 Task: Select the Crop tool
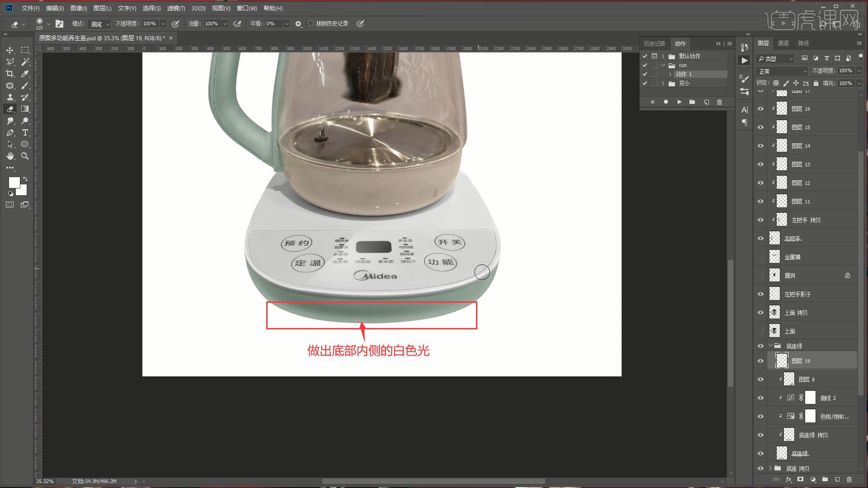(10, 74)
